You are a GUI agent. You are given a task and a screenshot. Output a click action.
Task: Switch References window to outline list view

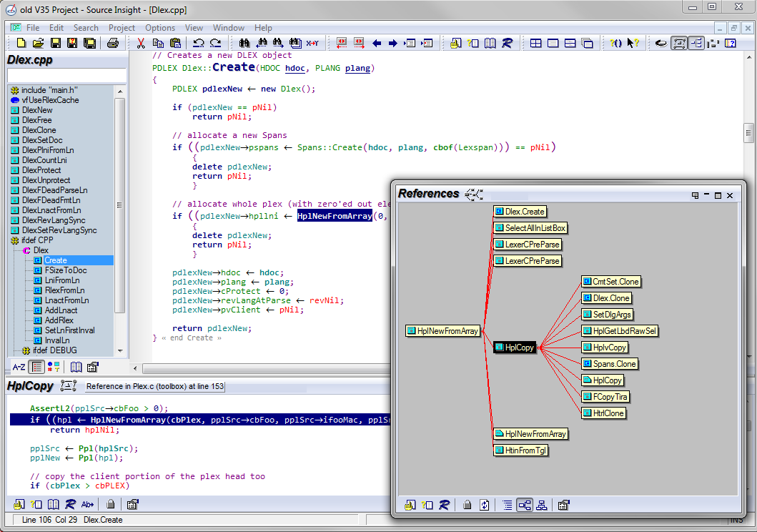click(x=507, y=505)
